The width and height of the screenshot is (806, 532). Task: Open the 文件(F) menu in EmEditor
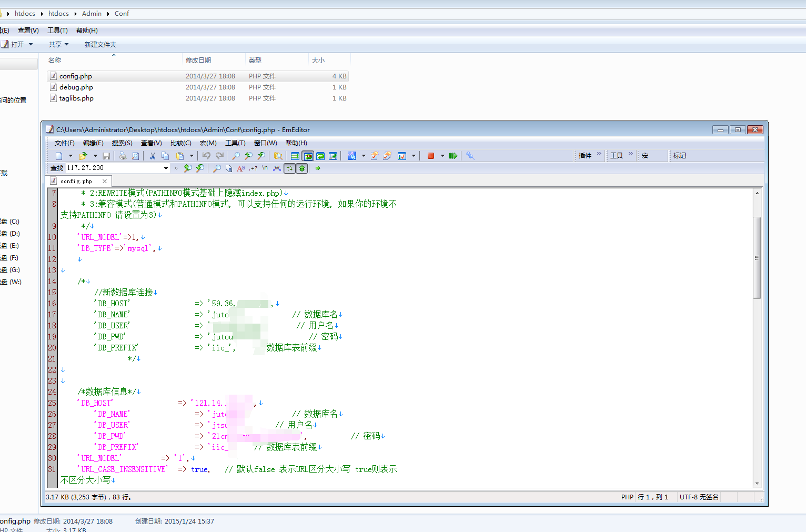pyautogui.click(x=64, y=143)
